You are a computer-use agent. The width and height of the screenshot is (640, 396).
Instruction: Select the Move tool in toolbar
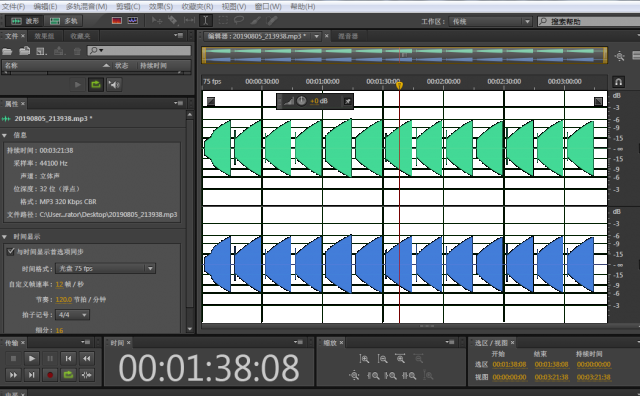[157, 20]
